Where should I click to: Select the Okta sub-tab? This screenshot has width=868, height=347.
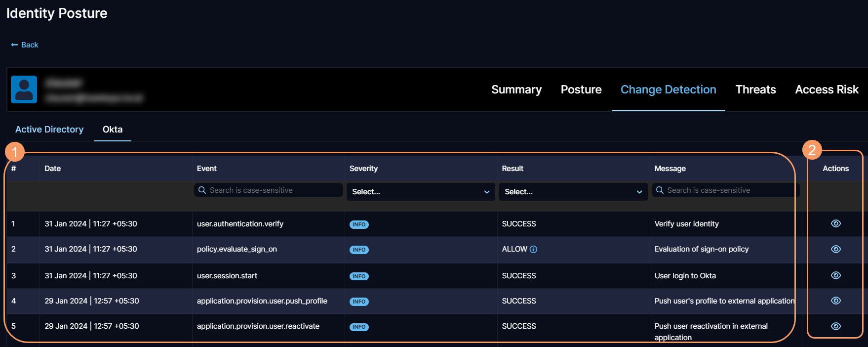click(x=113, y=130)
